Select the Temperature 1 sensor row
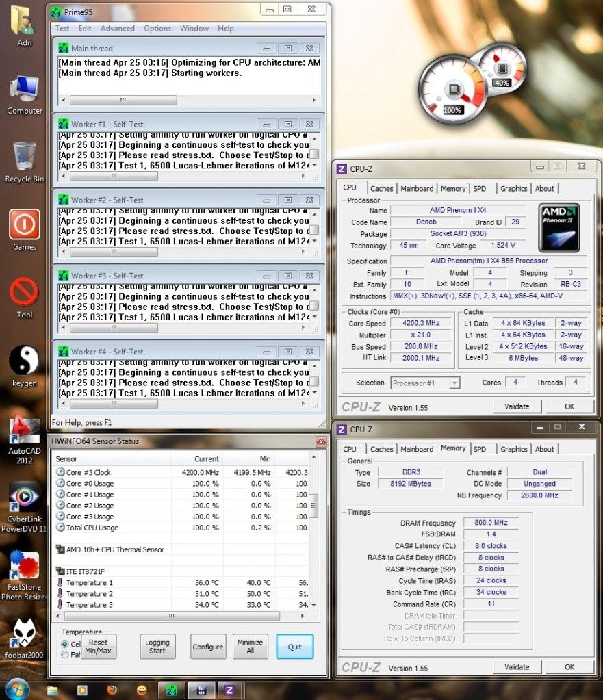Image resolution: width=603 pixels, height=700 pixels. [x=181, y=582]
